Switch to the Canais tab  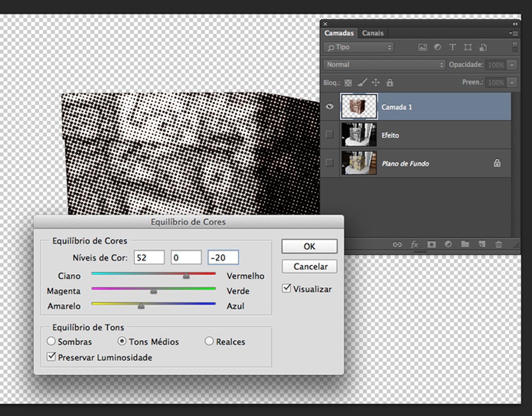(373, 33)
